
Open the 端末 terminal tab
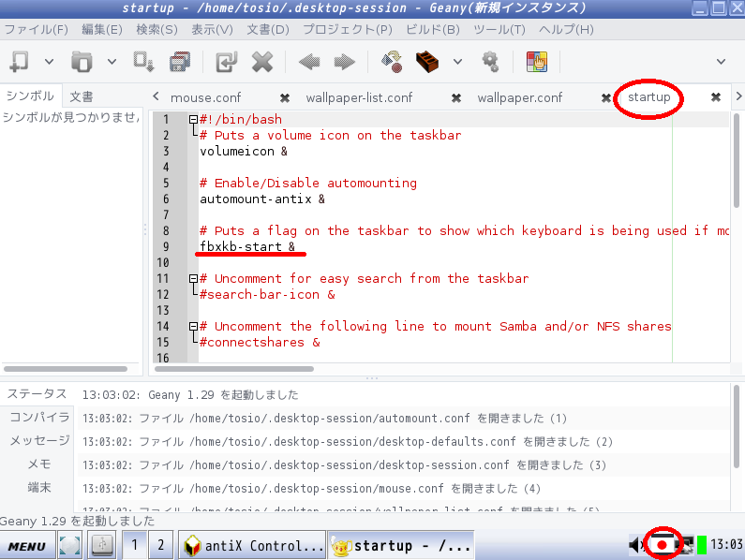click(x=39, y=487)
